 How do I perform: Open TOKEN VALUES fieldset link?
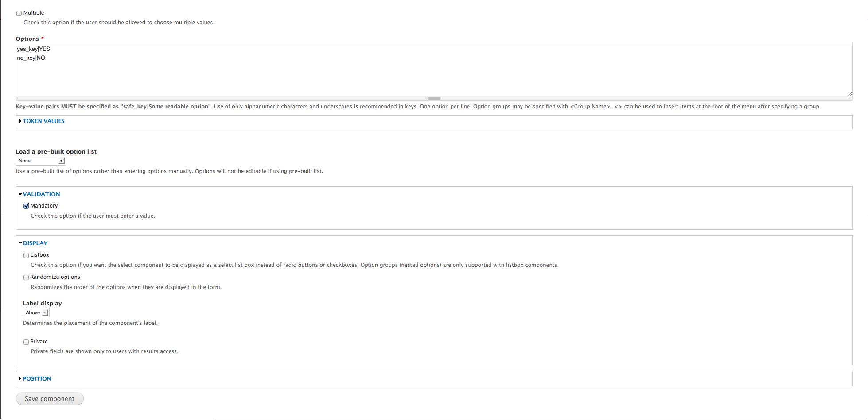click(x=44, y=121)
